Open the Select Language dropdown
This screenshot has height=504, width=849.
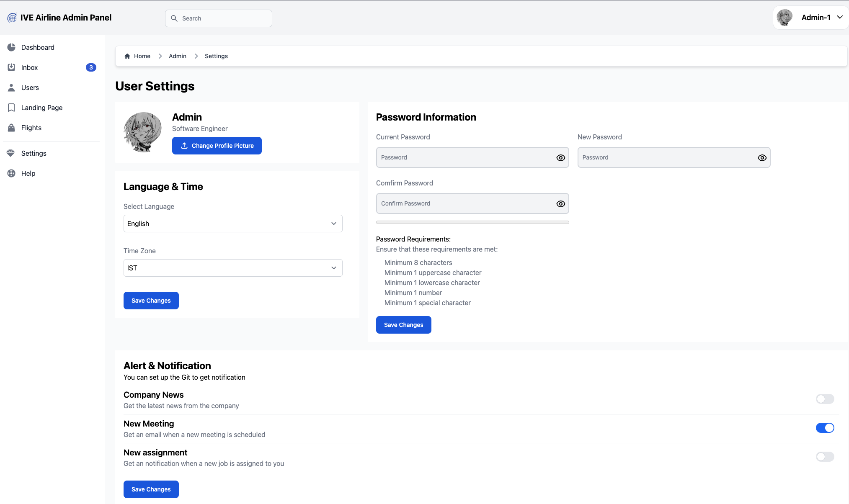click(x=233, y=224)
